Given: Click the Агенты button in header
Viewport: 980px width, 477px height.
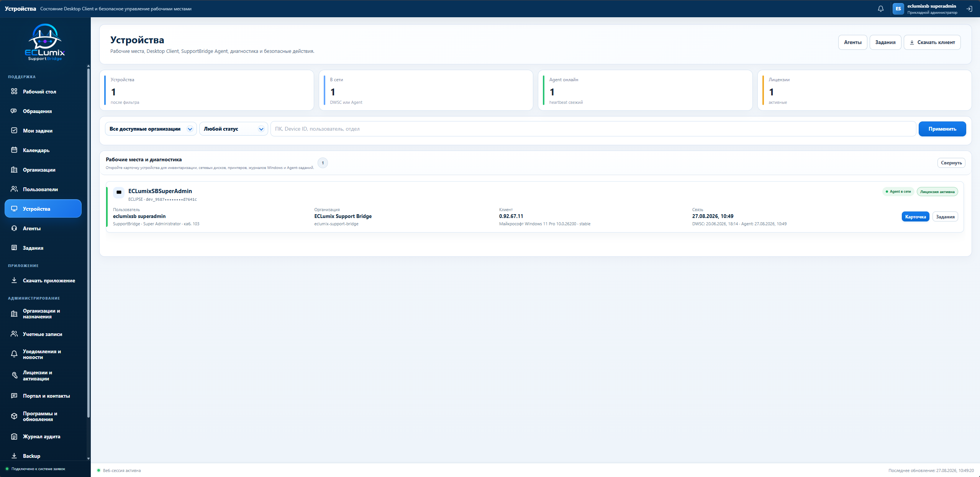Looking at the screenshot, I should [x=853, y=42].
